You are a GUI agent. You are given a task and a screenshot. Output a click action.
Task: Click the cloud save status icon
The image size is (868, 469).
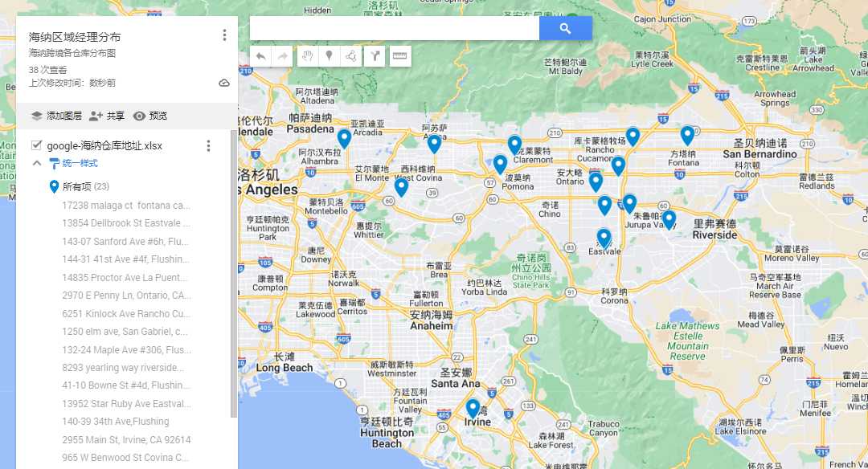224,83
